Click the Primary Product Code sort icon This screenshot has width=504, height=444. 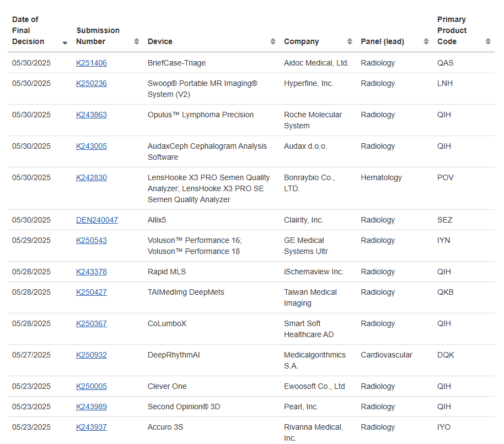tap(488, 42)
